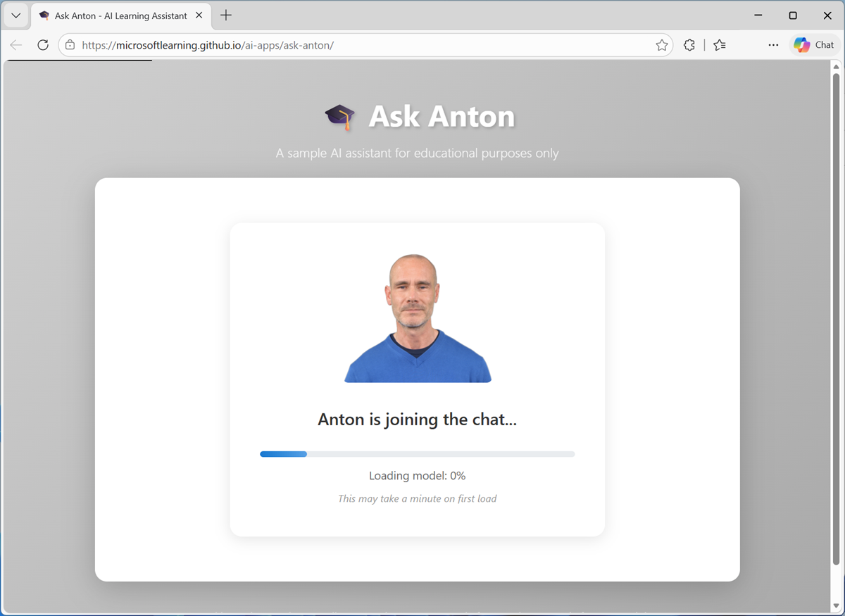Open Copilot Chat in the browser toolbar
Screen dimensions: 845x616
[x=814, y=44]
